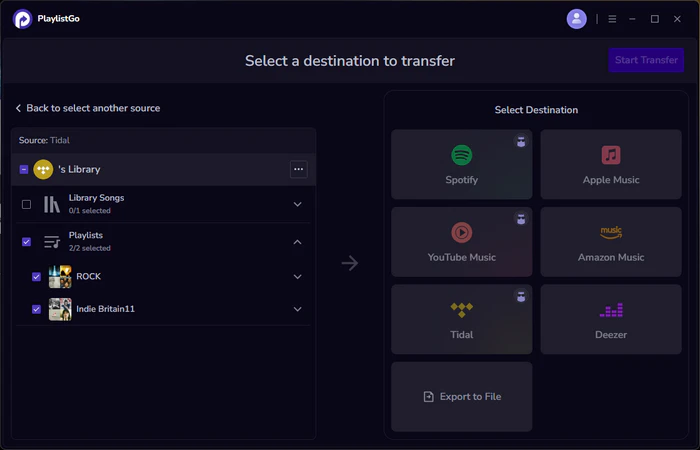Click the Select Destination heading
This screenshot has height=450, width=700.
(x=536, y=110)
